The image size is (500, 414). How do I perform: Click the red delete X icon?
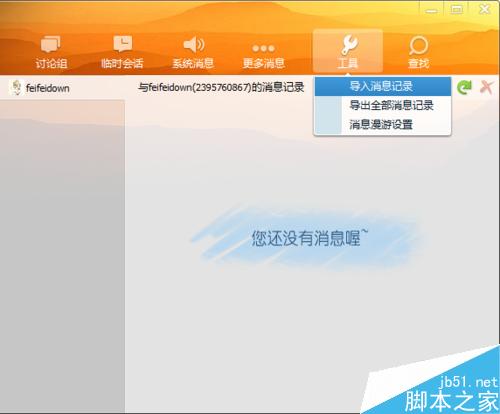click(x=486, y=87)
